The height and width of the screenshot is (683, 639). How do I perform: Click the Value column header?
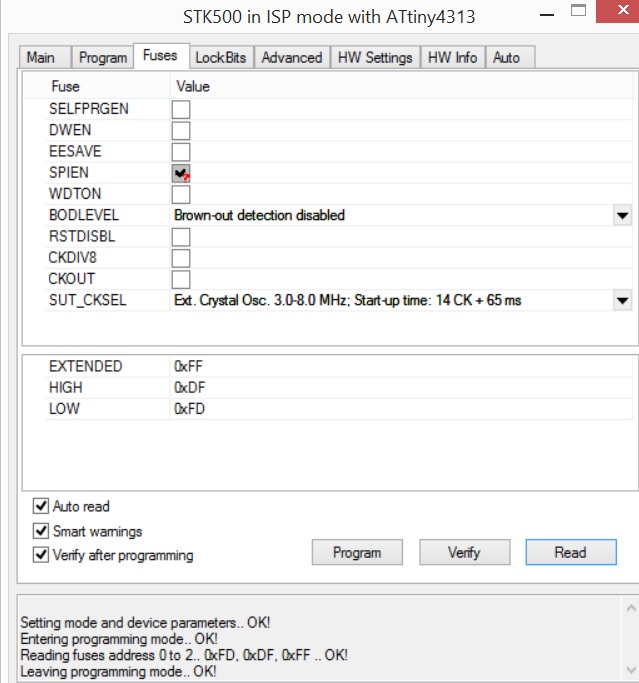pyautogui.click(x=193, y=86)
